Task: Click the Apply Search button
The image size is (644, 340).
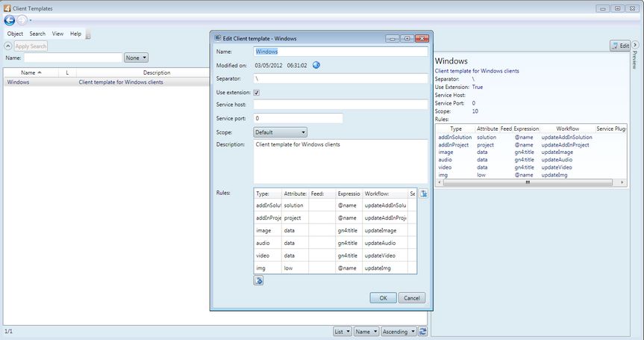Action: [31, 46]
